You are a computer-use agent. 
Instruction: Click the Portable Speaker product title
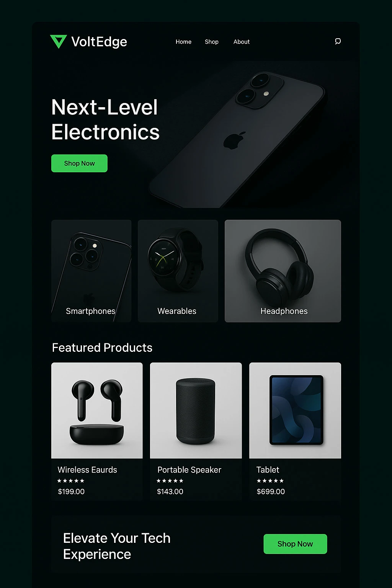click(189, 470)
